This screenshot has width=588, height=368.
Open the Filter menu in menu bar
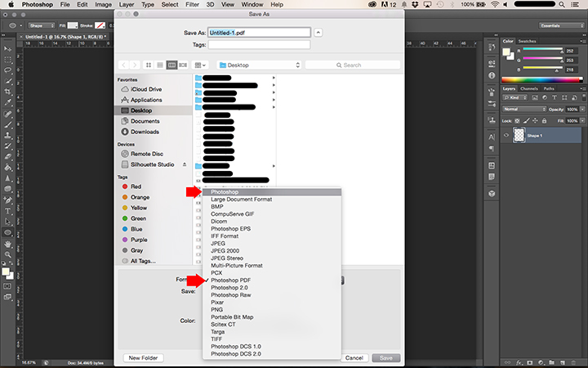192,5
